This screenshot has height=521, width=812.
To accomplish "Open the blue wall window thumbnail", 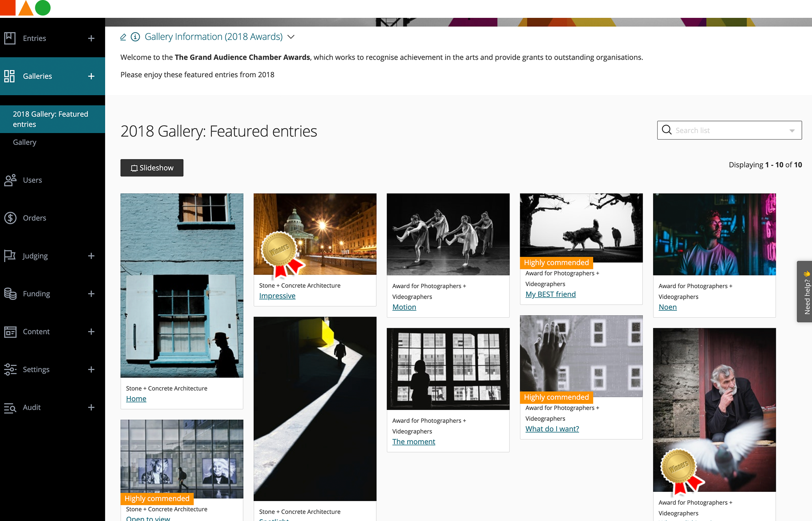I will (182, 285).
